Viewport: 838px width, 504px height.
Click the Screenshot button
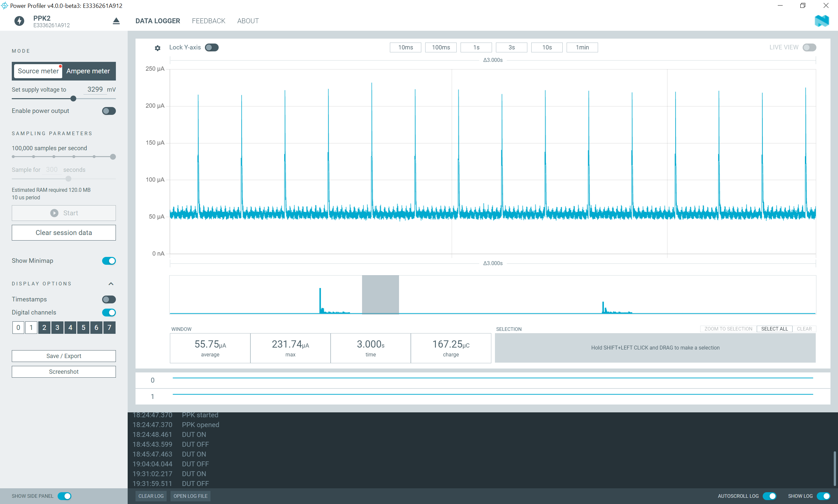64,371
